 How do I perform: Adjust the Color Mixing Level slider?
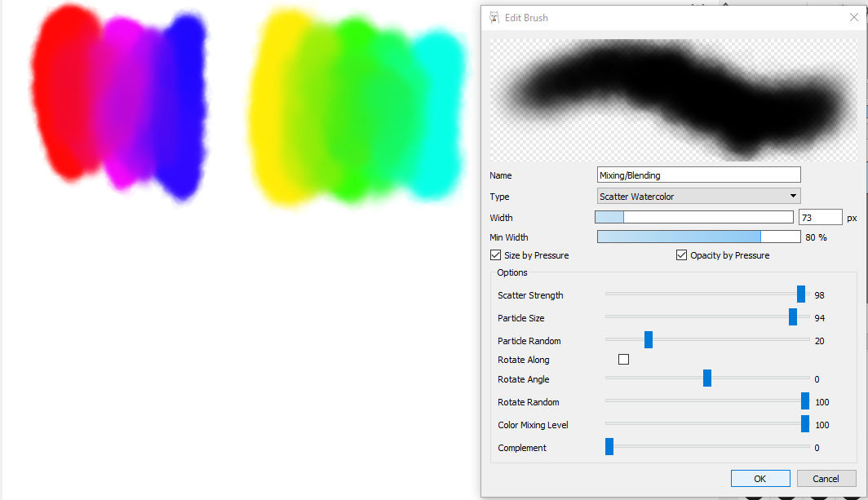(x=804, y=423)
